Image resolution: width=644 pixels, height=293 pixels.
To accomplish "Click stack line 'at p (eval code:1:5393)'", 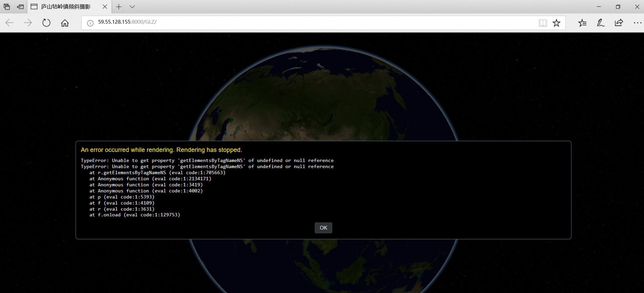I will [x=122, y=197].
